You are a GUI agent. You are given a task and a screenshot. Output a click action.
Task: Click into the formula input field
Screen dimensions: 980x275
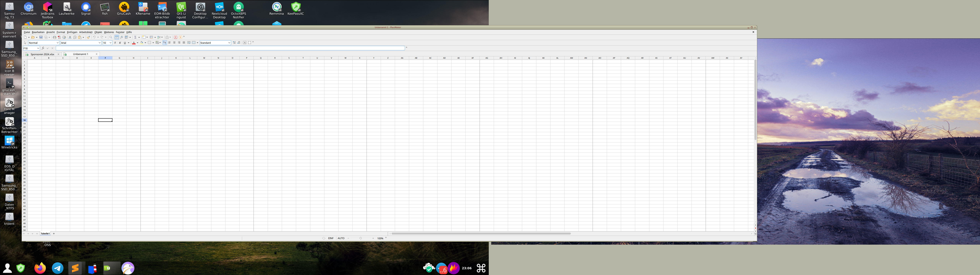pyautogui.click(x=230, y=48)
